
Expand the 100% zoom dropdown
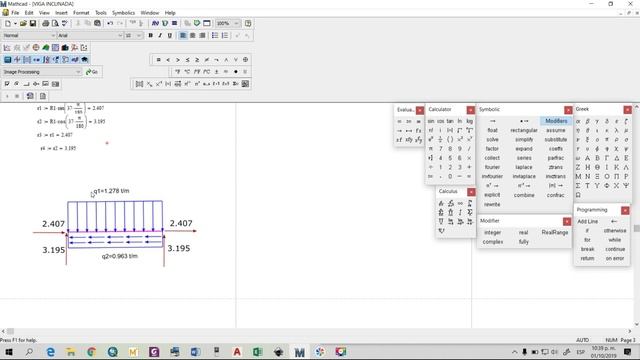[x=236, y=23]
